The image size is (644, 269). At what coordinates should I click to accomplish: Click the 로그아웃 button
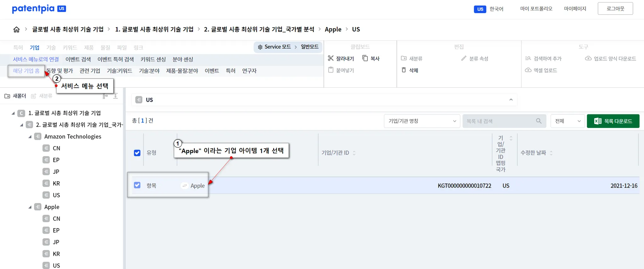tap(615, 8)
